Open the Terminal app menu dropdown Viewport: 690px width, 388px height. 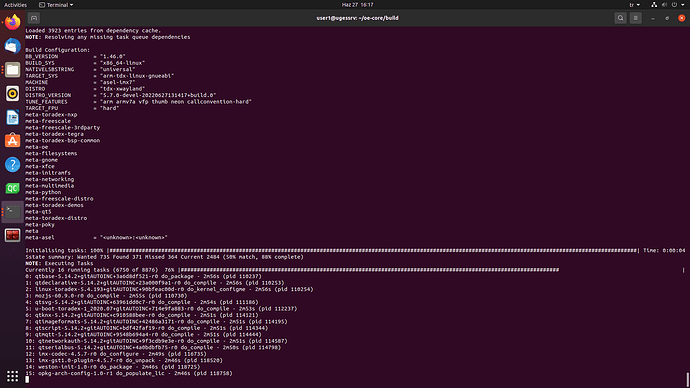(56, 5)
